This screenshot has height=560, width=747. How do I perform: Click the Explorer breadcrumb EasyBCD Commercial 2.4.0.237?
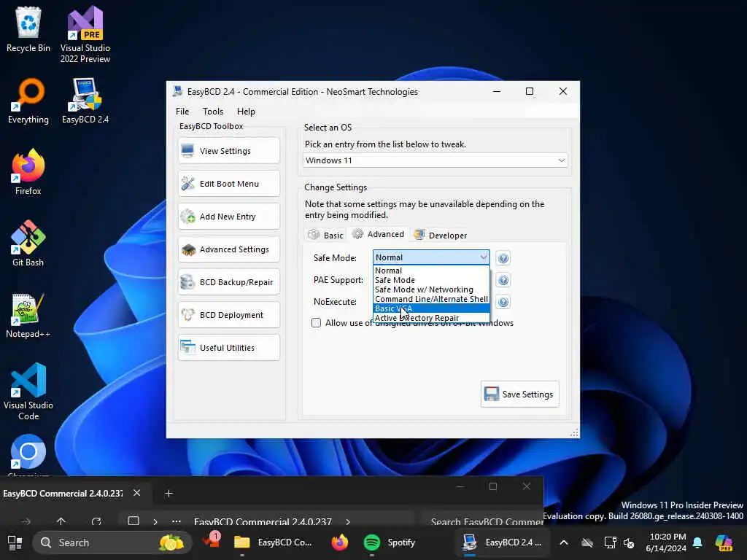point(263,521)
